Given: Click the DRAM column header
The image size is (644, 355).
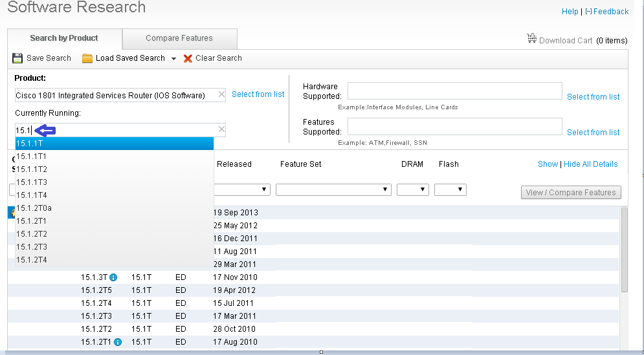Looking at the screenshot, I should click(412, 164).
